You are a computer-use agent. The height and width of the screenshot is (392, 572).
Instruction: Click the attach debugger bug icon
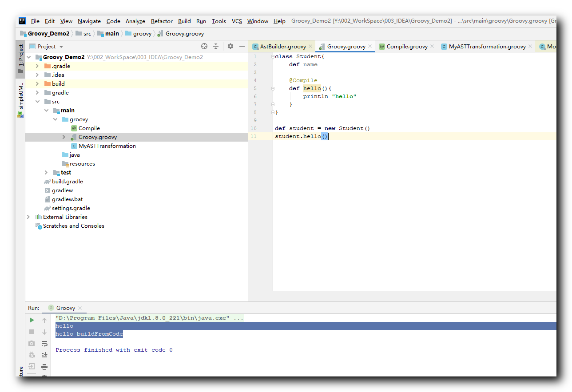click(x=32, y=355)
